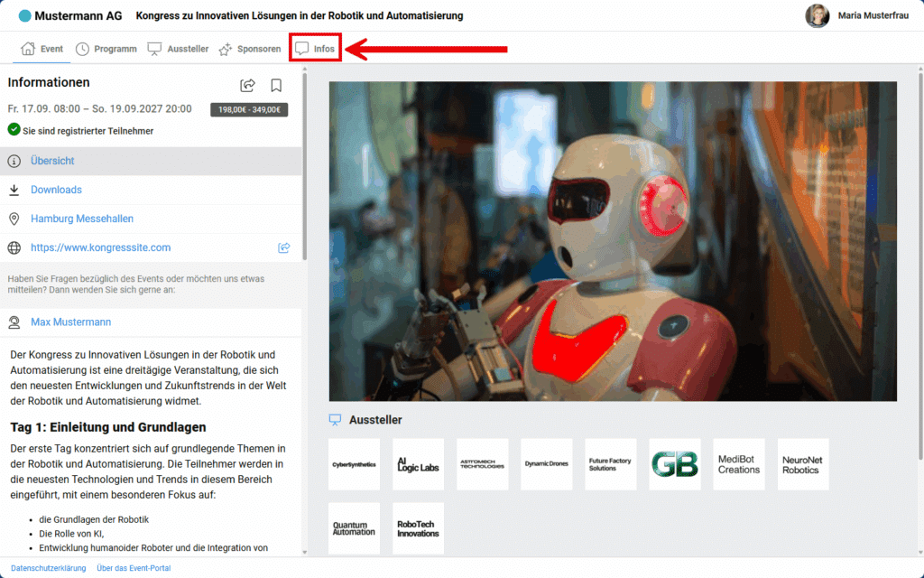The image size is (924, 578).
Task: Open the Infos tab
Action: (x=315, y=49)
